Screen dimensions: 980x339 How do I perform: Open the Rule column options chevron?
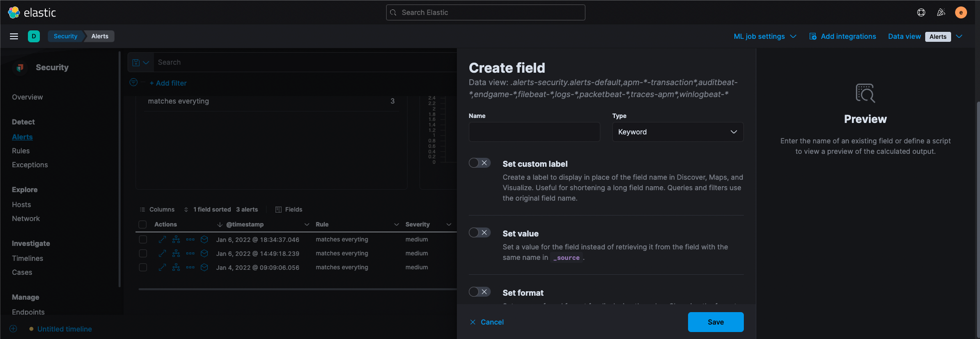[397, 225]
